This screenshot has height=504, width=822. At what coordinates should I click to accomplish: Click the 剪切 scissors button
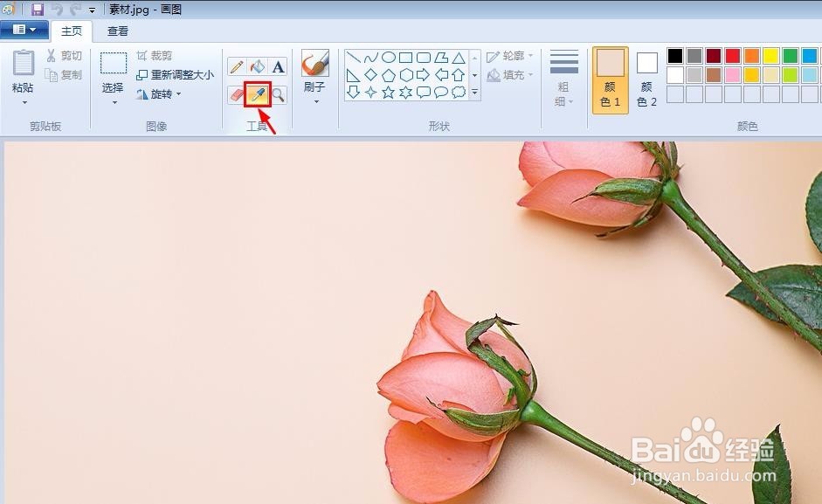(x=64, y=56)
